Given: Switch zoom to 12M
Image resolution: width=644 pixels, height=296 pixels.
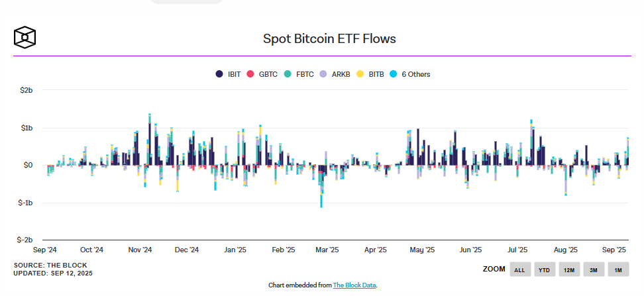Looking at the screenshot, I should tap(568, 270).
